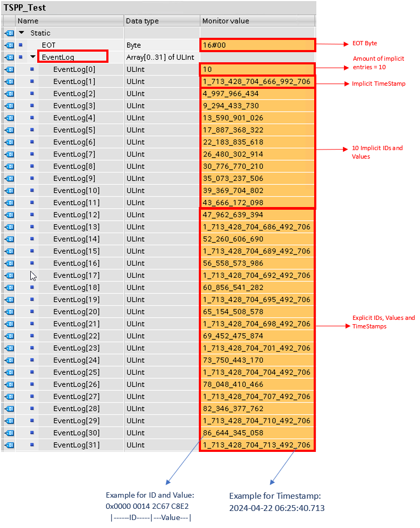Click the Data type column header

coord(162,21)
